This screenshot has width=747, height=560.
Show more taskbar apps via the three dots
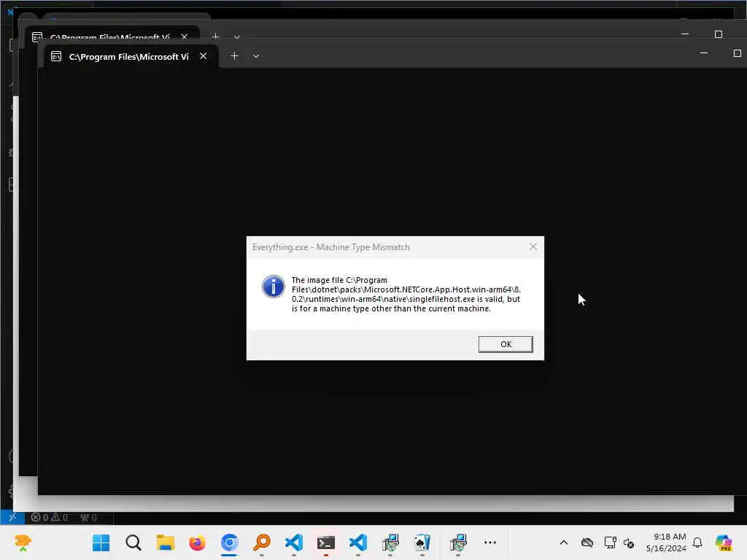point(490,542)
